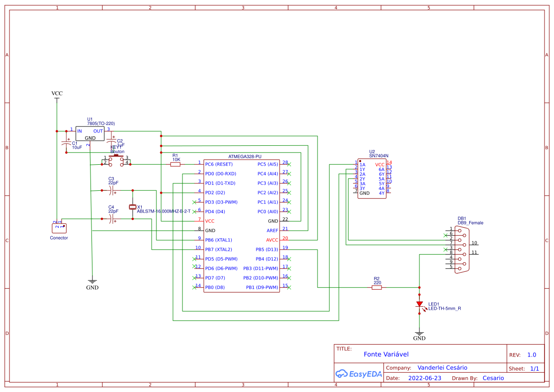Click the VCC power symbol
554x392 pixels.
point(57,94)
